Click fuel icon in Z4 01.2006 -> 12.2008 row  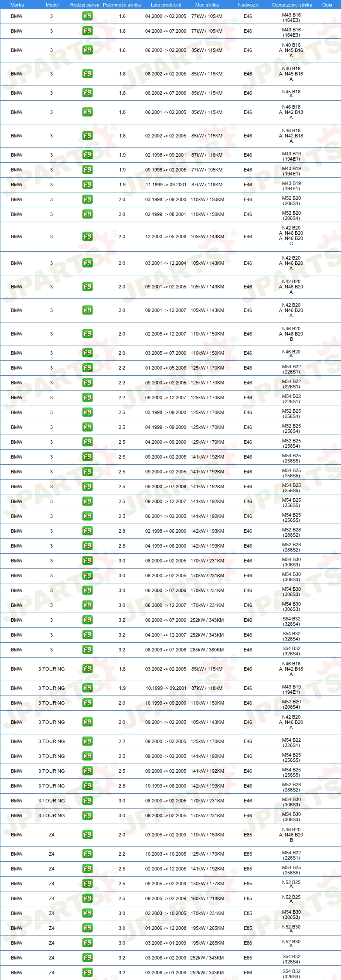pos(87,928)
